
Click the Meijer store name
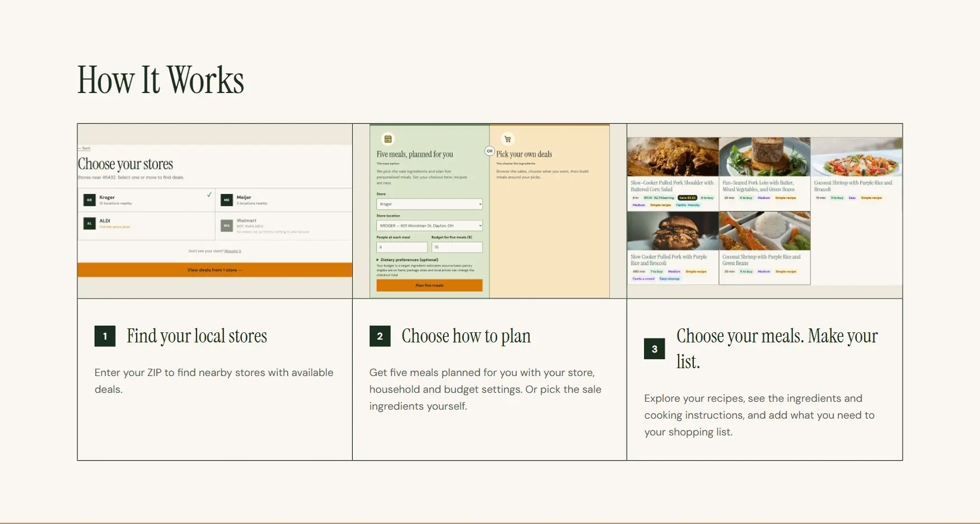(244, 197)
